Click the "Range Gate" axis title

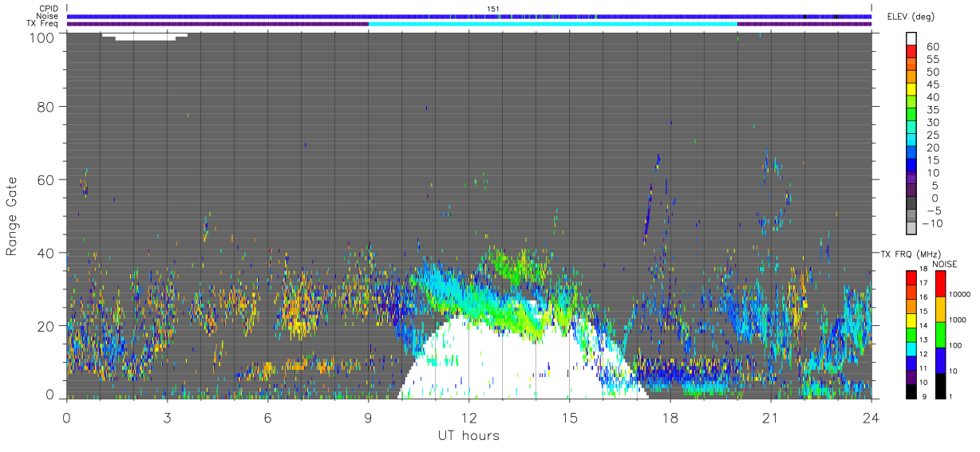(13, 216)
